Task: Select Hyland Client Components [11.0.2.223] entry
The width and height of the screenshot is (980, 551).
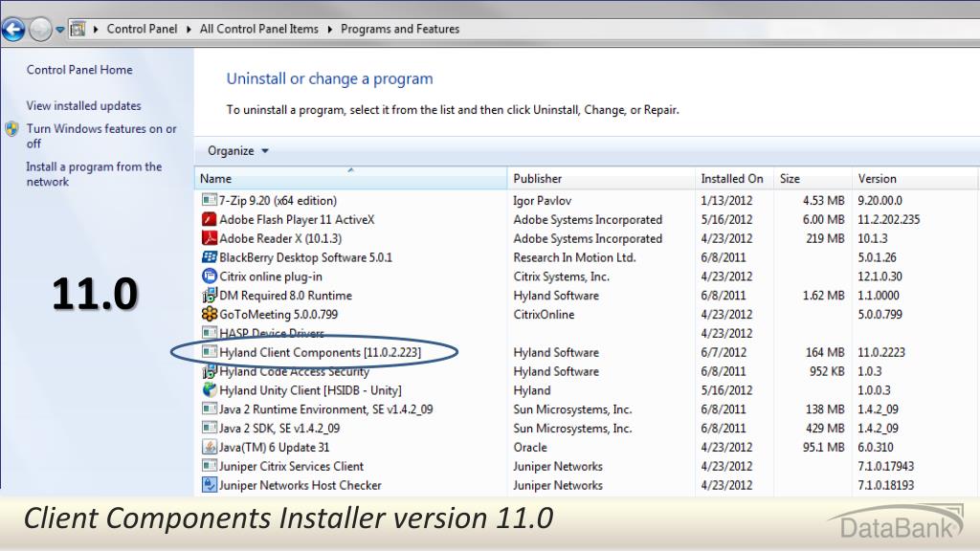Action: 320,352
